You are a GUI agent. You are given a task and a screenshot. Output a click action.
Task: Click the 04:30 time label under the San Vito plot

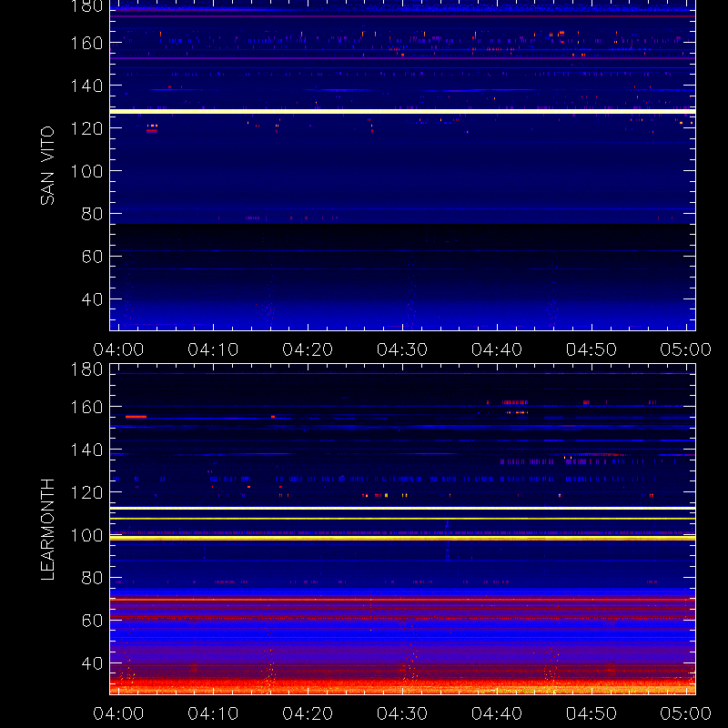tap(402, 349)
